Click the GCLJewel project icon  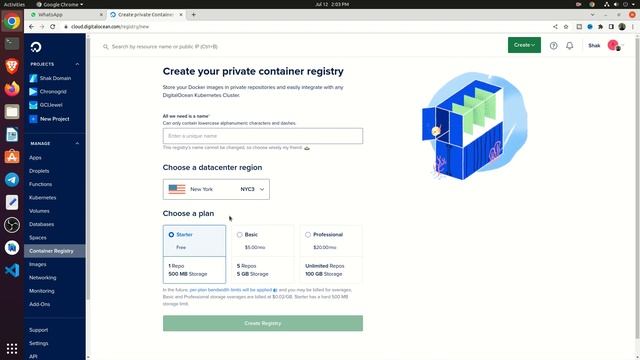point(33,105)
